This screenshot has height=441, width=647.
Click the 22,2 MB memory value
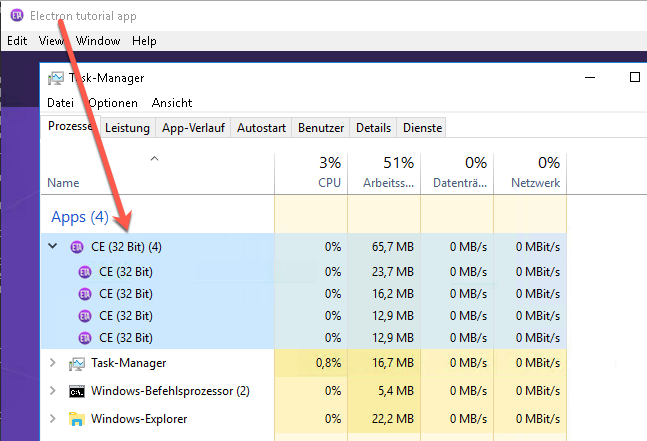pyautogui.click(x=392, y=419)
